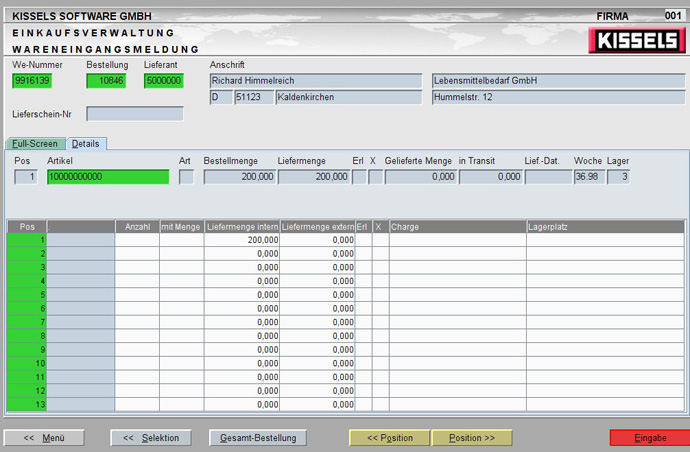690x452 pixels.
Task: Confirm with the red Eingabe button
Action: pyautogui.click(x=650, y=438)
